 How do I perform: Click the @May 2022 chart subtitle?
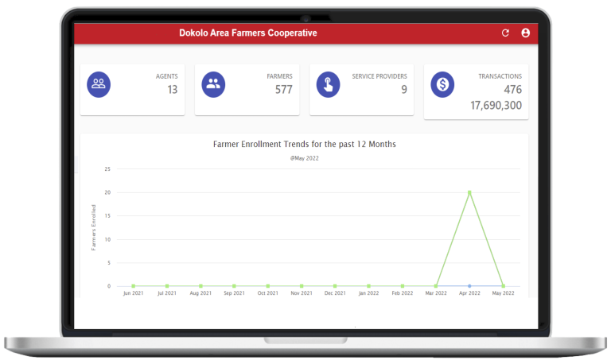pos(304,158)
